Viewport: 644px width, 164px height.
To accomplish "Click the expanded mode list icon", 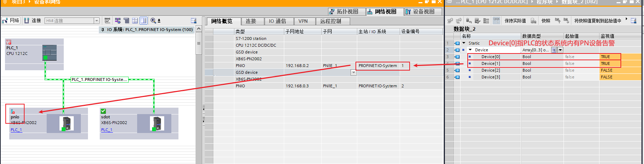I will point(486,21).
